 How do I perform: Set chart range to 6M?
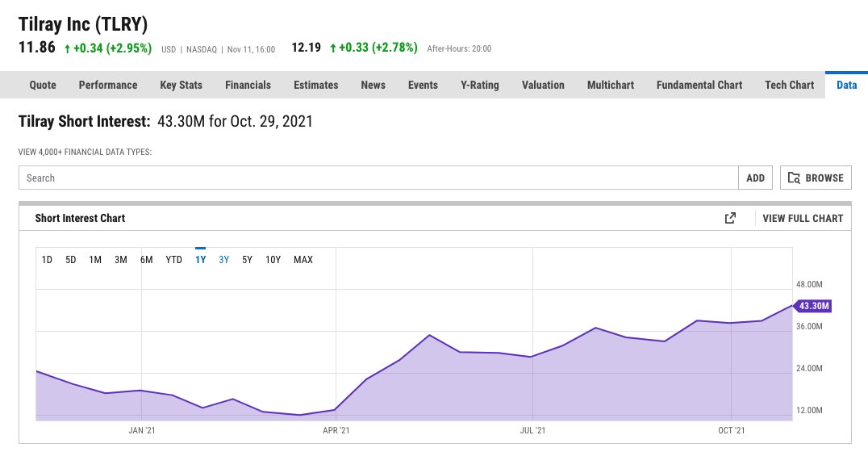coord(147,259)
